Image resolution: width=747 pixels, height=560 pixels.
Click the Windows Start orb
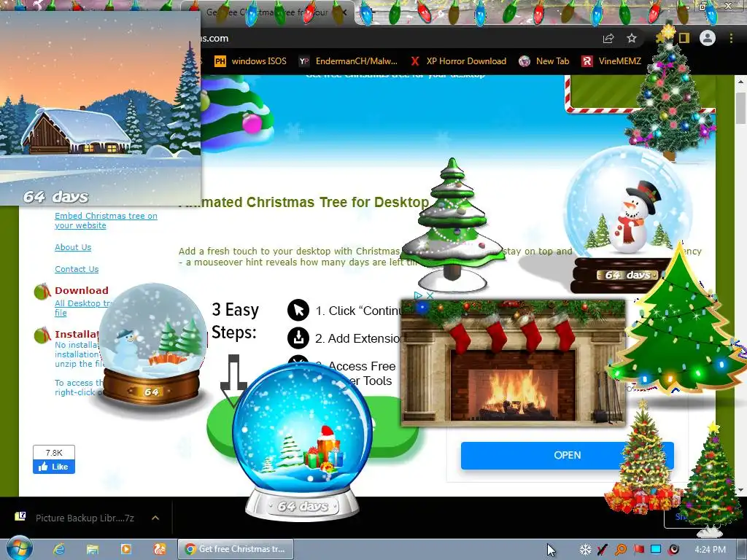19,548
